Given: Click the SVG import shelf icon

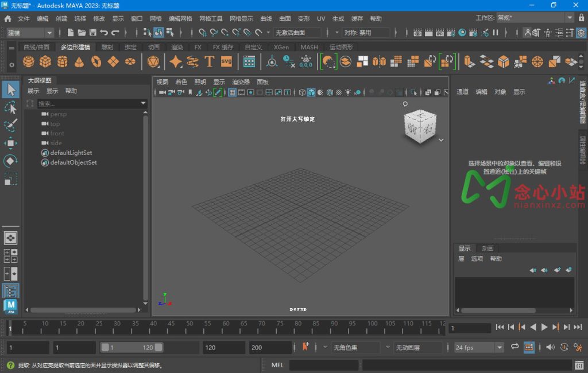Looking at the screenshot, I should coord(226,61).
